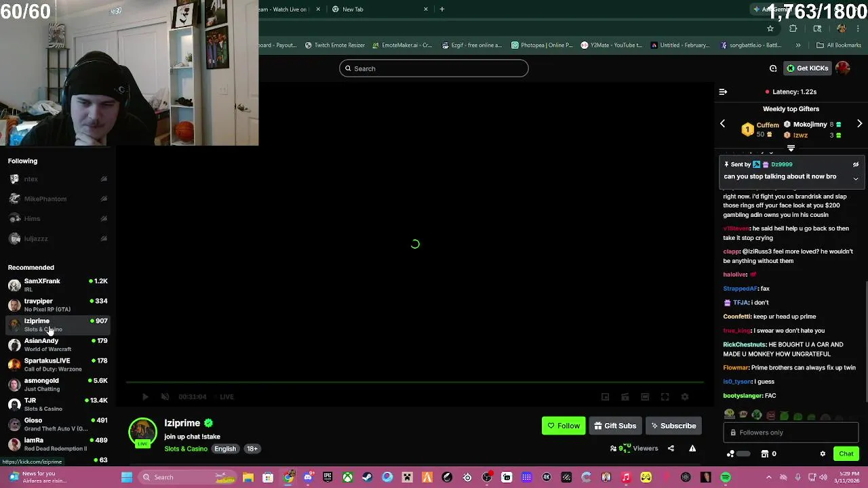This screenshot has height=488, width=868.
Task: Open SamXFrank recommended channel
Action: coord(58,285)
